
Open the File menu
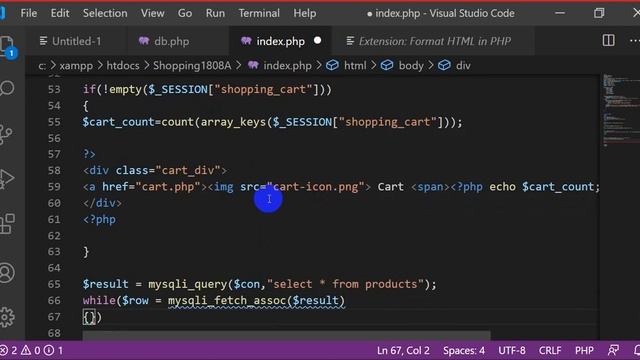(29, 13)
